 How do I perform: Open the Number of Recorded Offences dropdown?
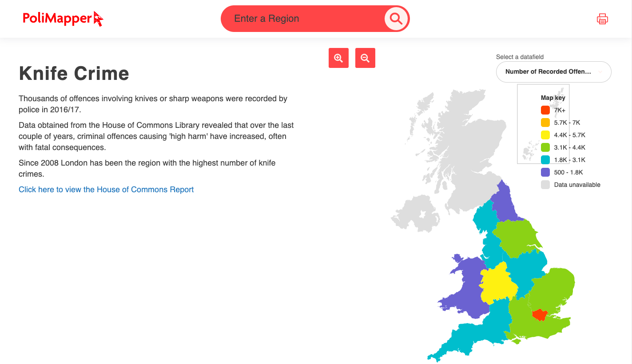click(x=553, y=71)
